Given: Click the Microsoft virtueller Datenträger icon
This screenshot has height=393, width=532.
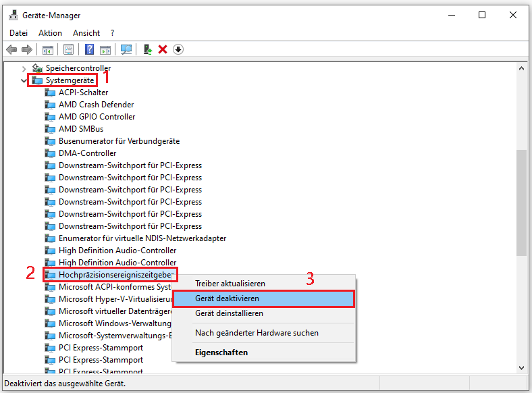Looking at the screenshot, I should pos(50,311).
